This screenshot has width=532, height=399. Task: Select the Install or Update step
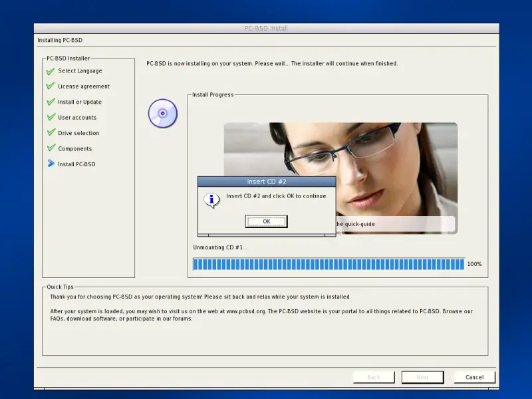[80, 102]
